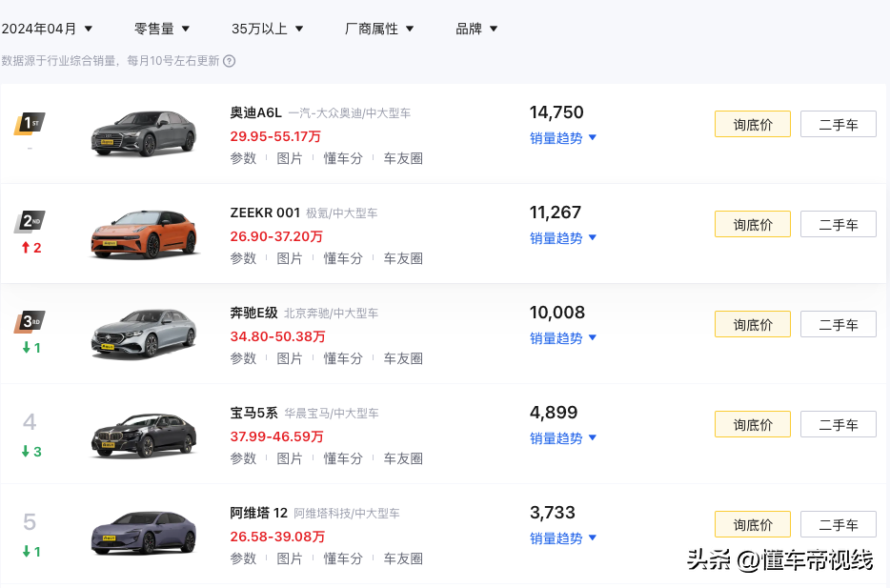Click the 询底价 button for ZEEKR 001
This screenshot has height=588, width=890.
(752, 224)
